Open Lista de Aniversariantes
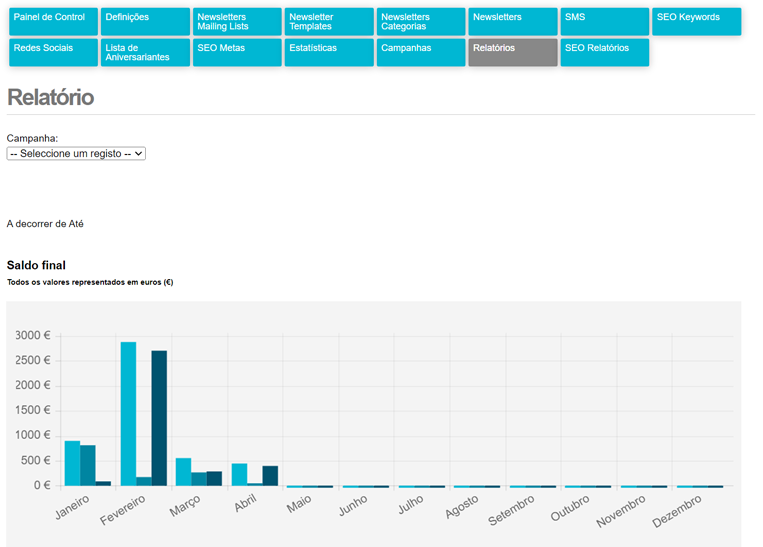 click(145, 53)
